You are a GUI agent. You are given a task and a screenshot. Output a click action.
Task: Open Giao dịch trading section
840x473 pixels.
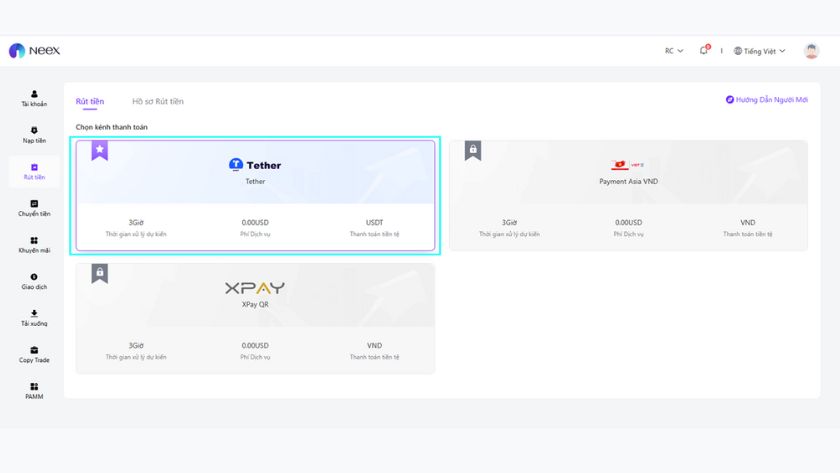coord(34,281)
